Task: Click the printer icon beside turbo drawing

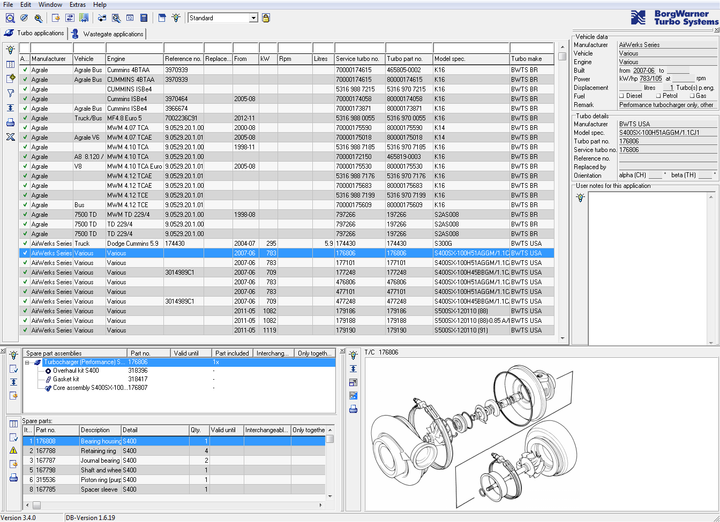Action: click(x=353, y=409)
